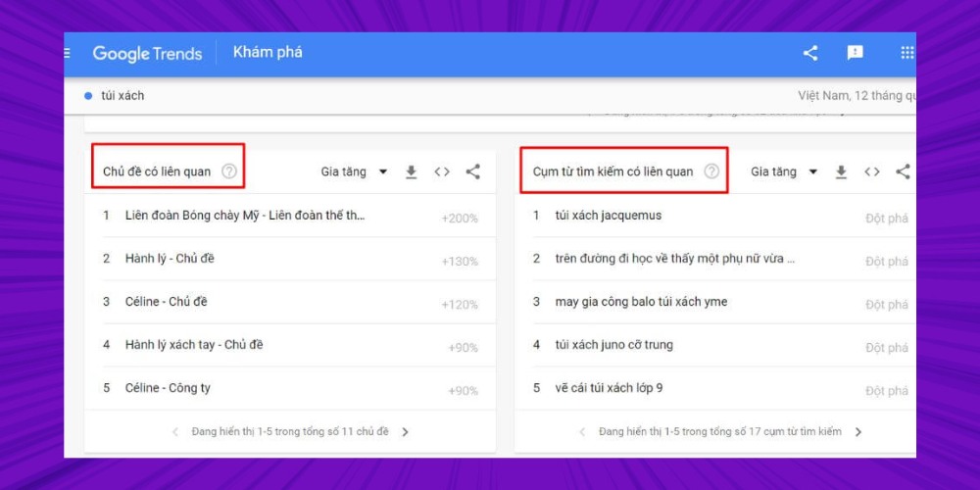Open help icon for 'Cụm từ tìm kiếm có liên quan'
Image resolution: width=980 pixels, height=490 pixels.
pos(711,171)
